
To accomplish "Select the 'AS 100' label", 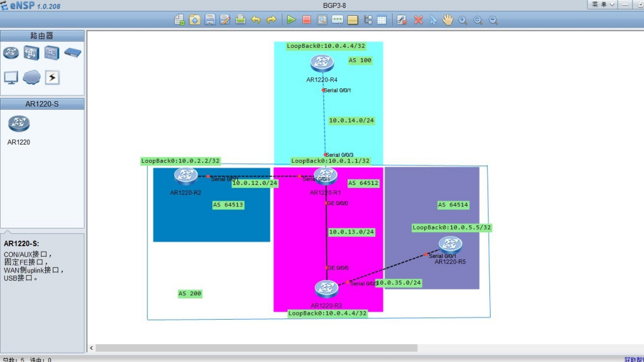I will point(360,60).
